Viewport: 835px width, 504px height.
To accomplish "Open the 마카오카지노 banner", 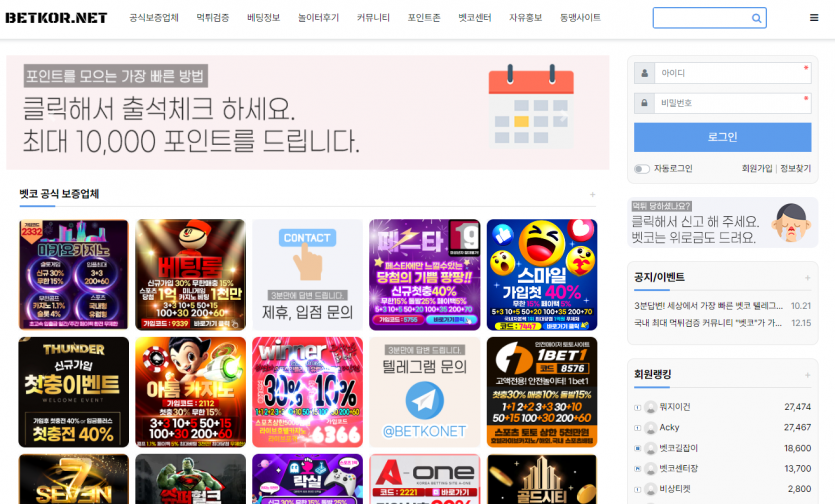I will click(73, 274).
